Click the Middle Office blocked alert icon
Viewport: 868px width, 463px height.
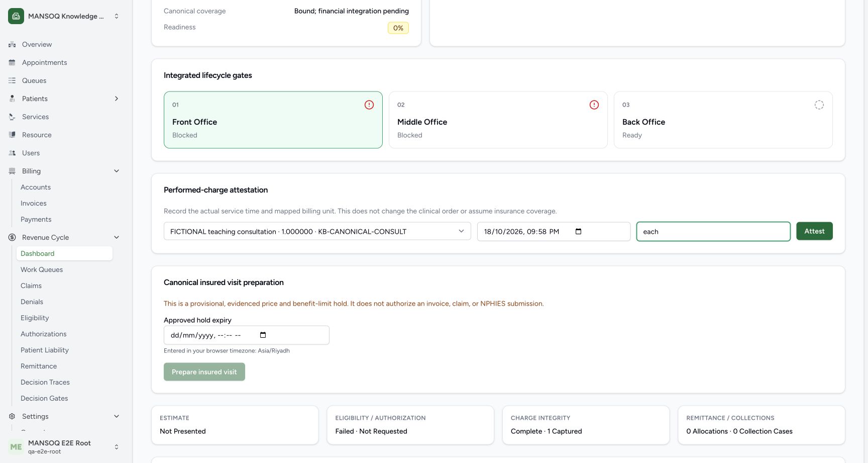[x=594, y=105]
